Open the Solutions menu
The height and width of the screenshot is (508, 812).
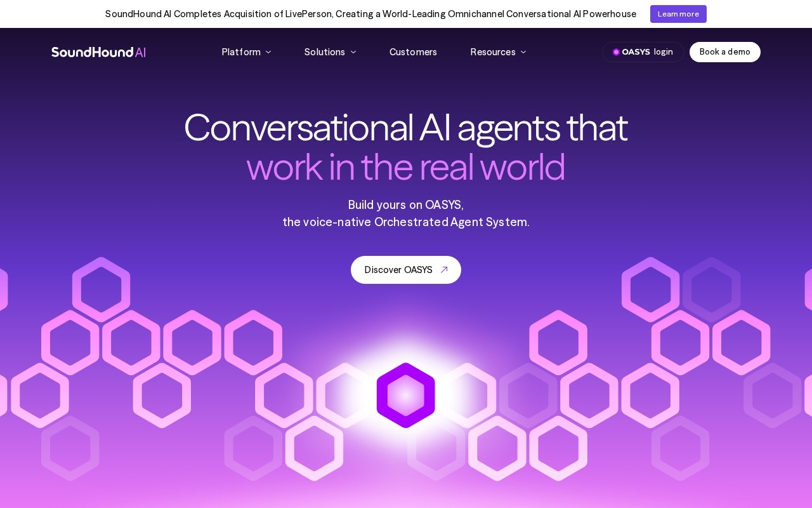pyautogui.click(x=331, y=52)
